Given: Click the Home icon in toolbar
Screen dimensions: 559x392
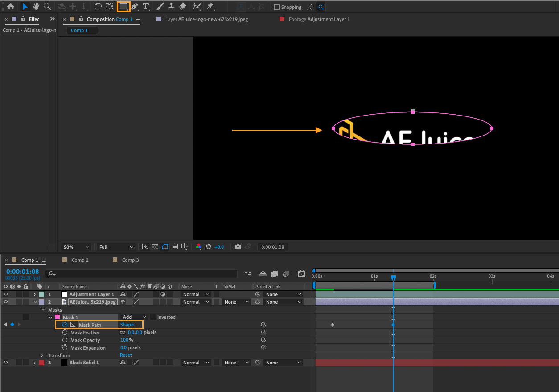Looking at the screenshot, I should [11, 7].
